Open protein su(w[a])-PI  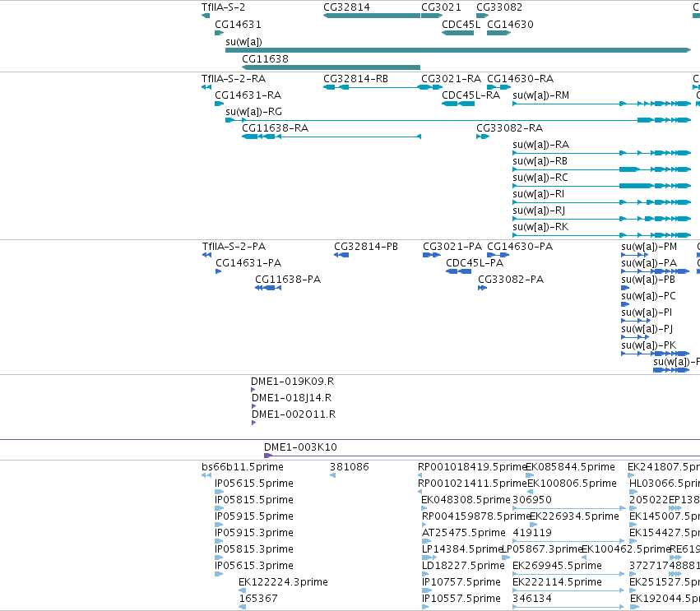[647, 312]
